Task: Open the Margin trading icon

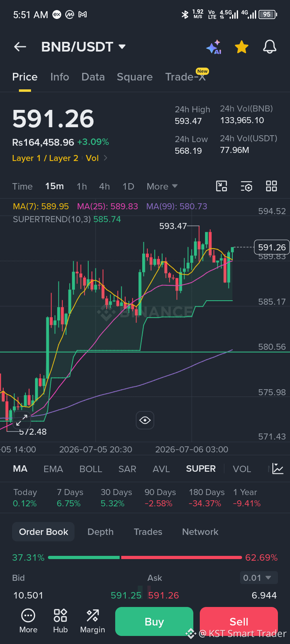Action: [x=93, y=621]
